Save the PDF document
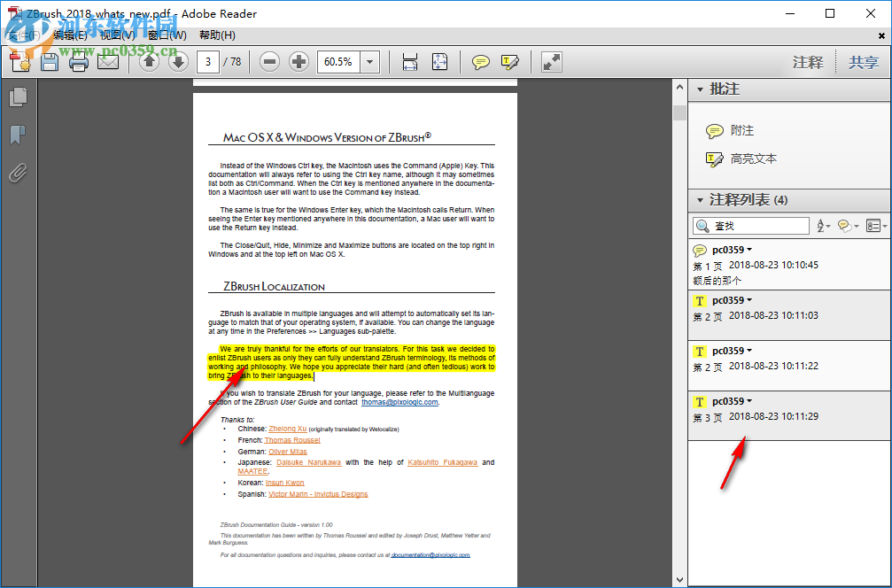This screenshot has height=588, width=892. (50, 61)
